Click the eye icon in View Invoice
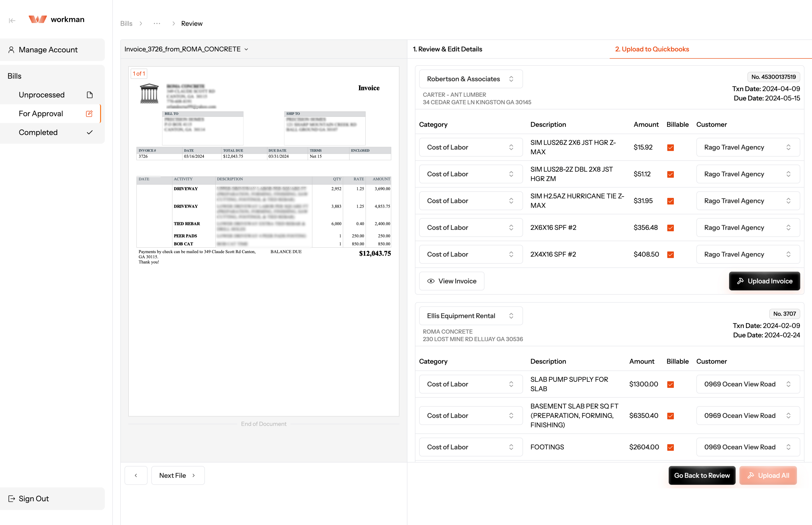This screenshot has height=525, width=812. [431, 281]
